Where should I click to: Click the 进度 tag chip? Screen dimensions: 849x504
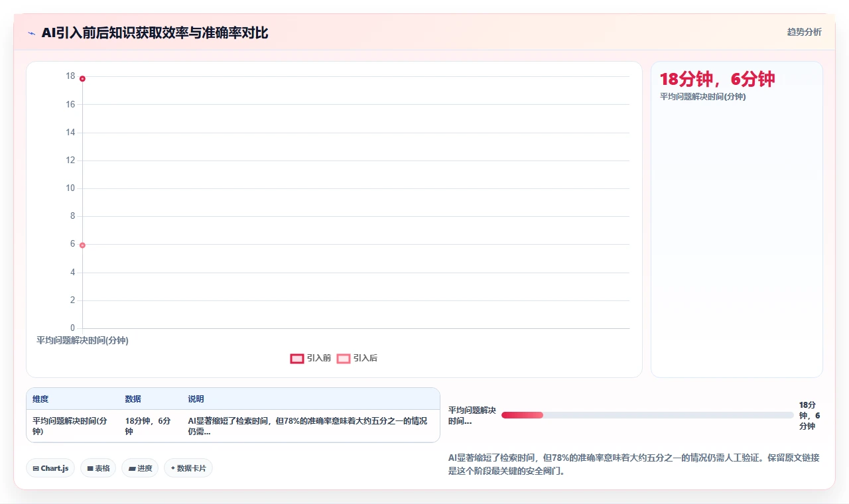click(x=140, y=468)
